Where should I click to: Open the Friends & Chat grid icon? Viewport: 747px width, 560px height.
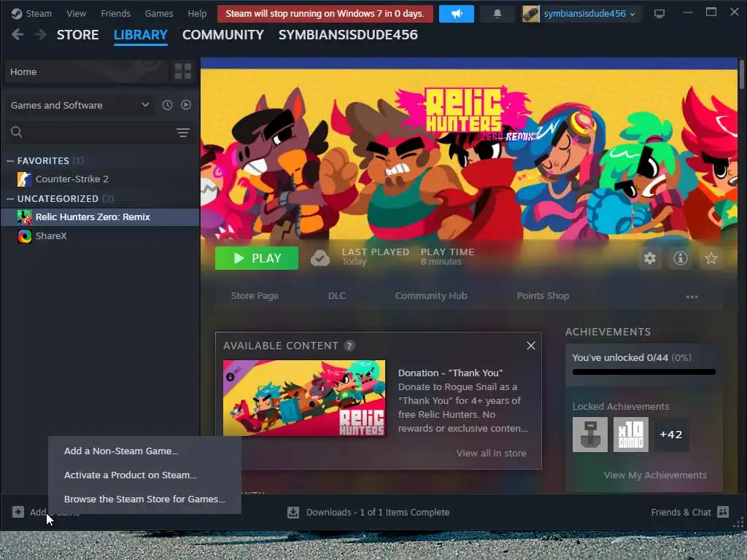(723, 512)
